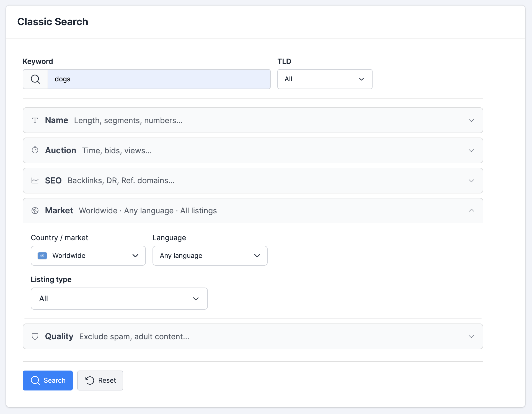Click the Auction stopwatch icon
Screen dimensions: 532x414
tap(35, 150)
